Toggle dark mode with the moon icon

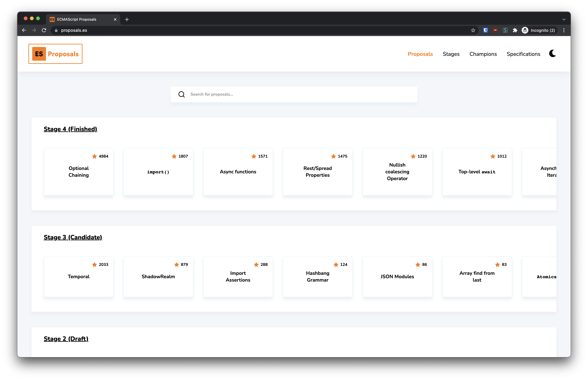pyautogui.click(x=552, y=54)
